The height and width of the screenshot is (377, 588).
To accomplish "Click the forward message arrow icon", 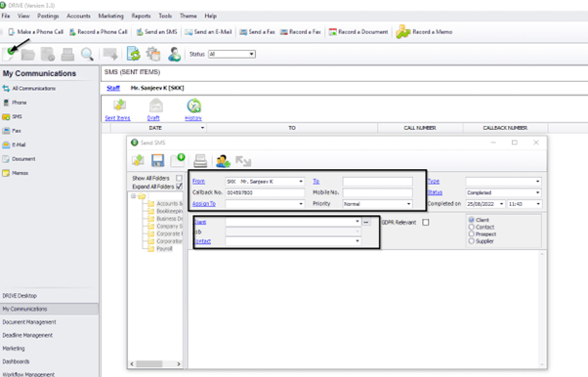I will (110, 54).
